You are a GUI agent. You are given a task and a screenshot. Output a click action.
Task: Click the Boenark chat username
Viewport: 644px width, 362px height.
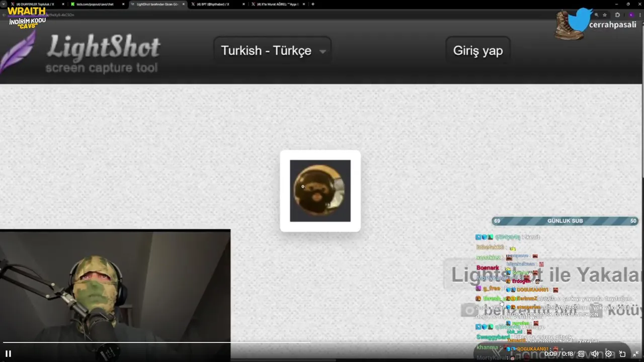(x=488, y=268)
